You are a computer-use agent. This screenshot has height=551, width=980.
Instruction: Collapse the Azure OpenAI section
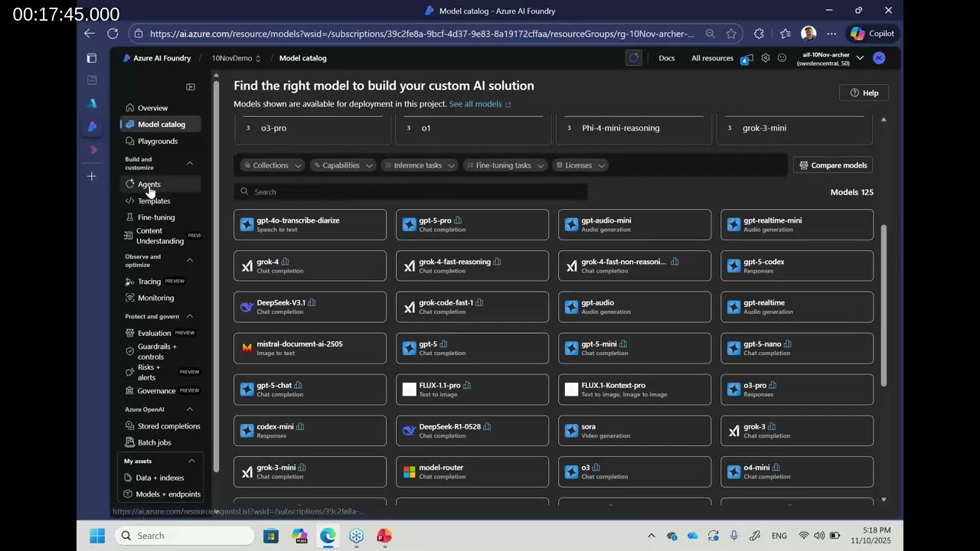coord(190,409)
